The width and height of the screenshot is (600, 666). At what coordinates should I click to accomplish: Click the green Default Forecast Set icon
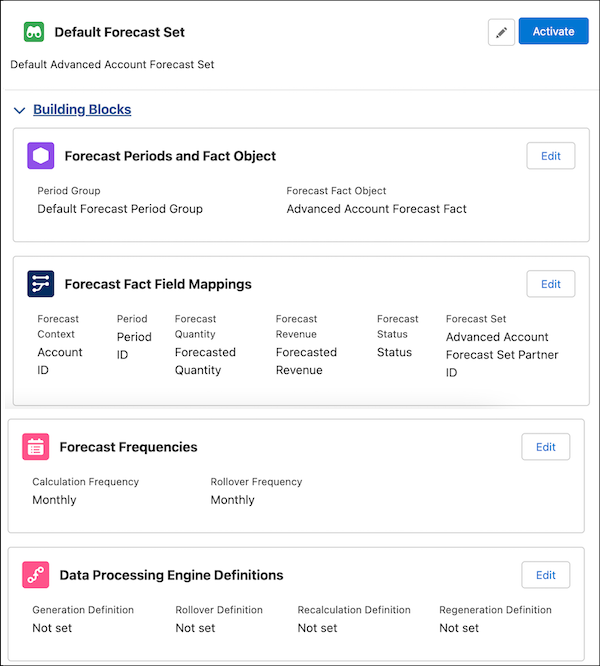(35, 32)
